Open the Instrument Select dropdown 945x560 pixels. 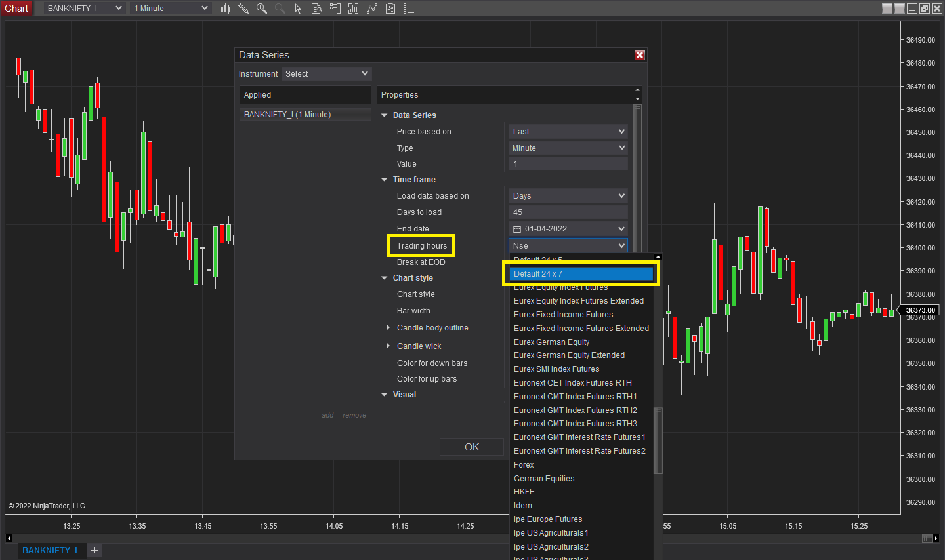coord(326,74)
